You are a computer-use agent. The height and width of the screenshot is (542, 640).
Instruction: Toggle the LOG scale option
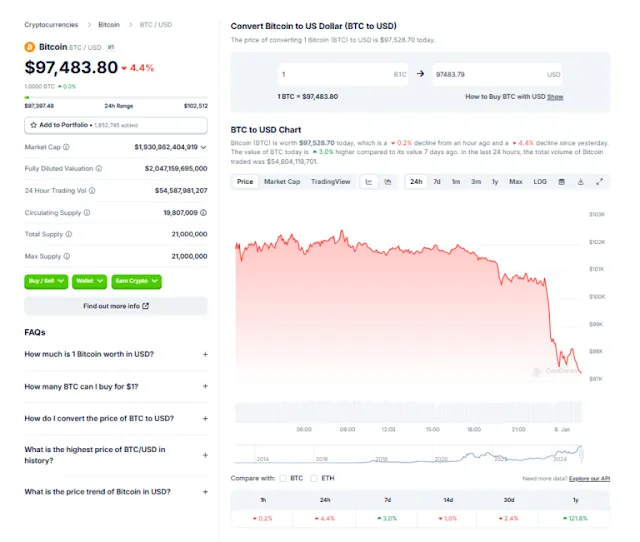point(540,182)
